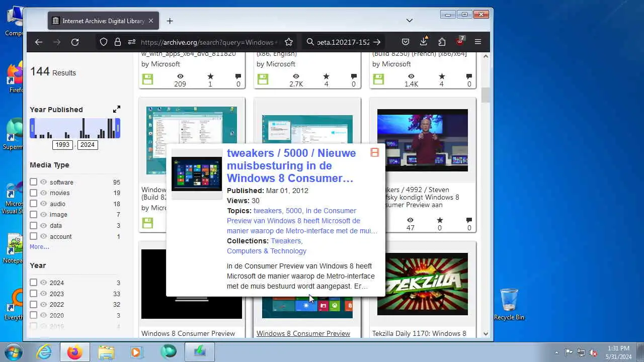Check the data media type checkbox

(33, 225)
